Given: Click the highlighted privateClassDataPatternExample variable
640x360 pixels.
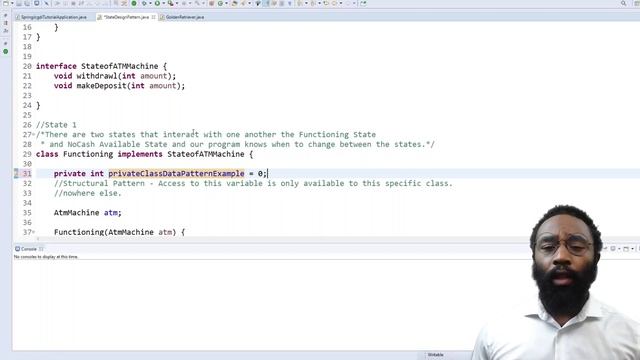Looking at the screenshot, I should [x=176, y=173].
